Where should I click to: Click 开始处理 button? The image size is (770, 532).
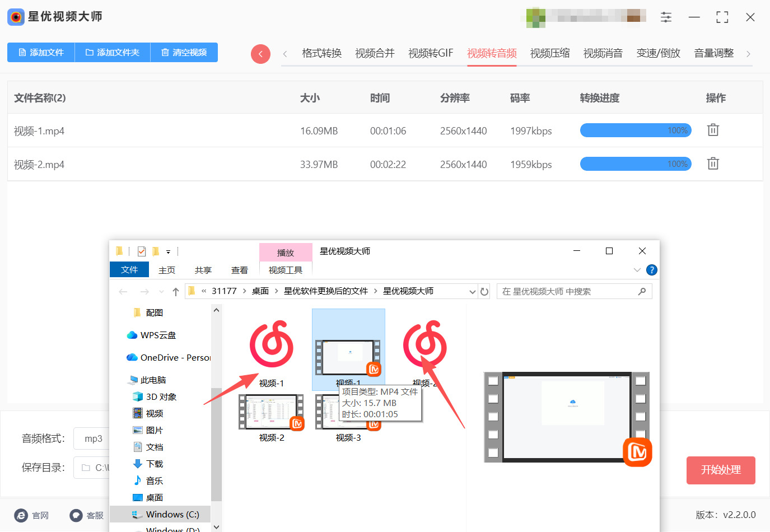(x=721, y=470)
